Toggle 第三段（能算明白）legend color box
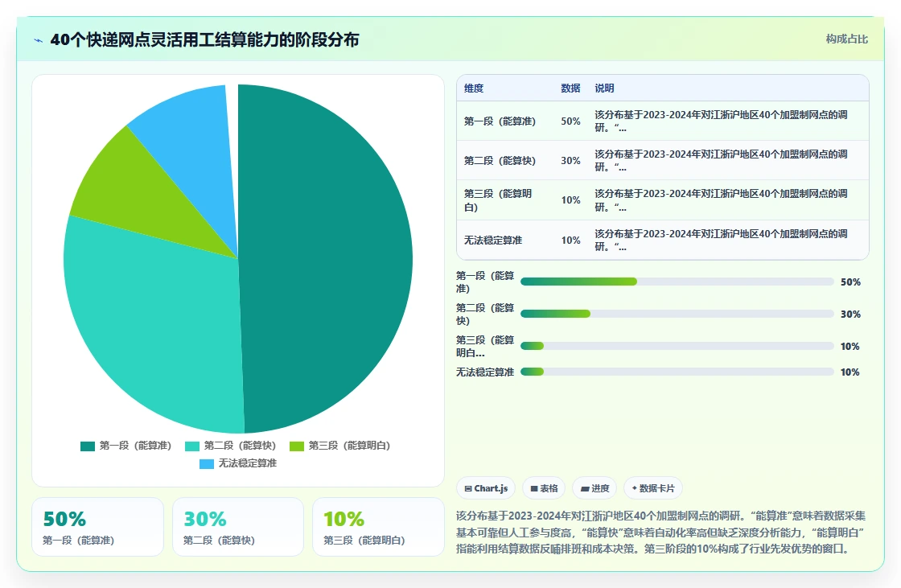The height and width of the screenshot is (588, 901). coord(297,446)
